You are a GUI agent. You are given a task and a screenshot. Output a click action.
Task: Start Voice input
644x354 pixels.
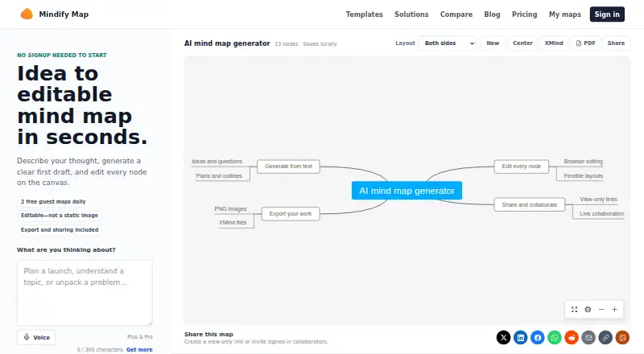[x=36, y=337]
